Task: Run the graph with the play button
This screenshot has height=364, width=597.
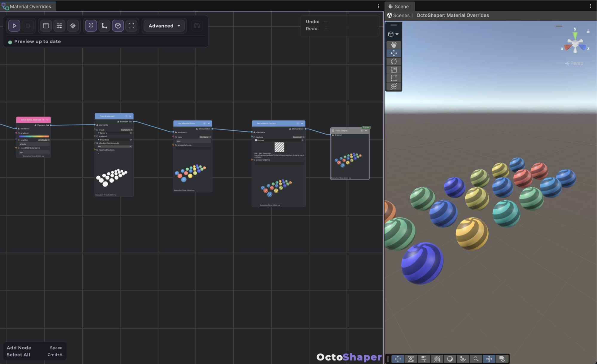Action: click(x=14, y=26)
